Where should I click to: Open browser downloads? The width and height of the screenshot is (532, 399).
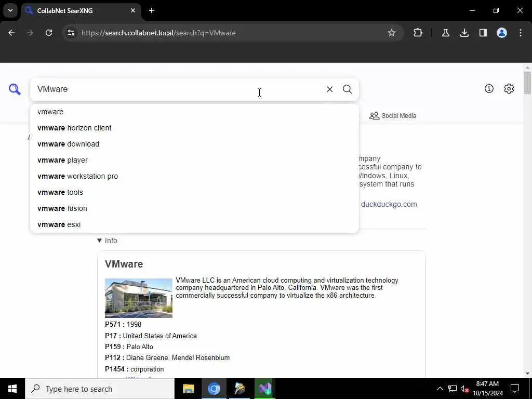click(x=464, y=33)
